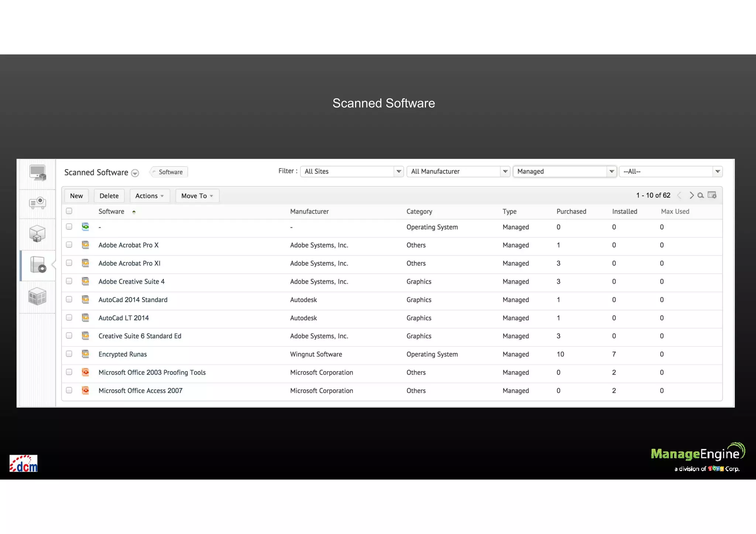Select checkbox for AutoCad LT 2014
Image resolution: width=756 pixels, height=534 pixels.
tap(69, 317)
